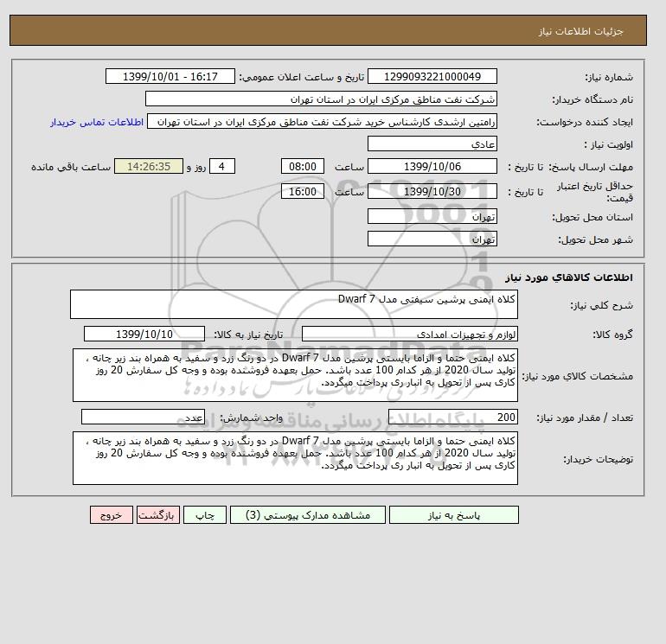Click the response time field 08:00
The width and height of the screenshot is (666, 644).
tap(303, 167)
